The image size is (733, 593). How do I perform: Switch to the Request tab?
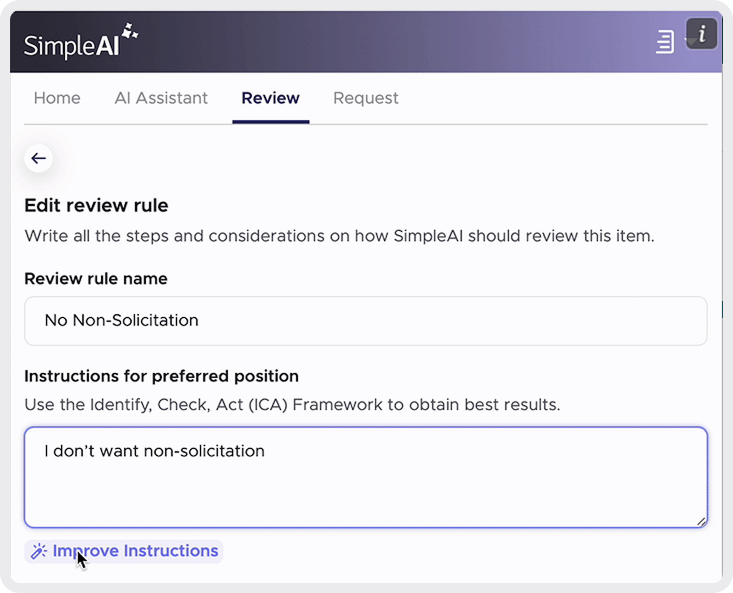coord(366,98)
